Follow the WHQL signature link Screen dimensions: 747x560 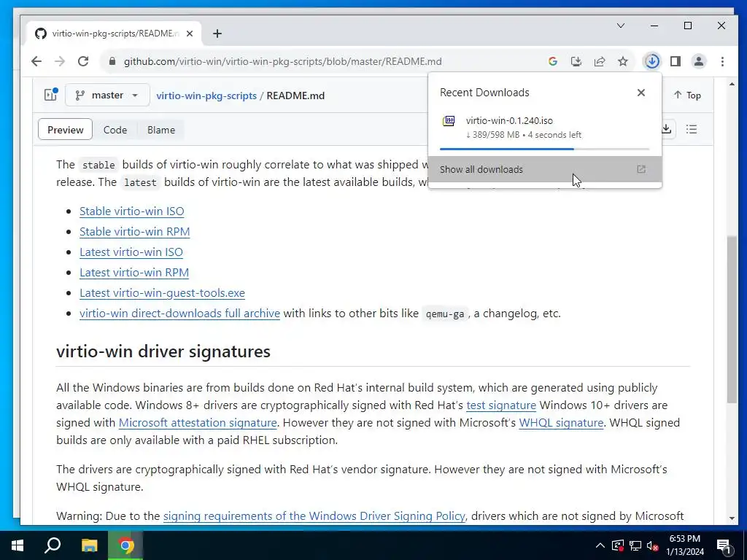tap(561, 423)
